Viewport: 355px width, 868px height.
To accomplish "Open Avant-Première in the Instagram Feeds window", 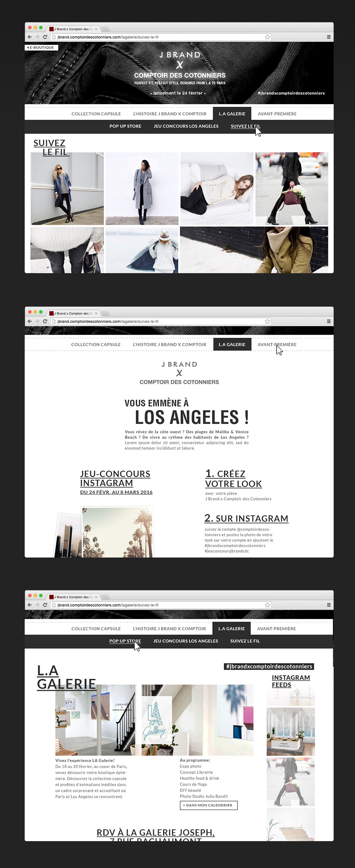I will [277, 628].
